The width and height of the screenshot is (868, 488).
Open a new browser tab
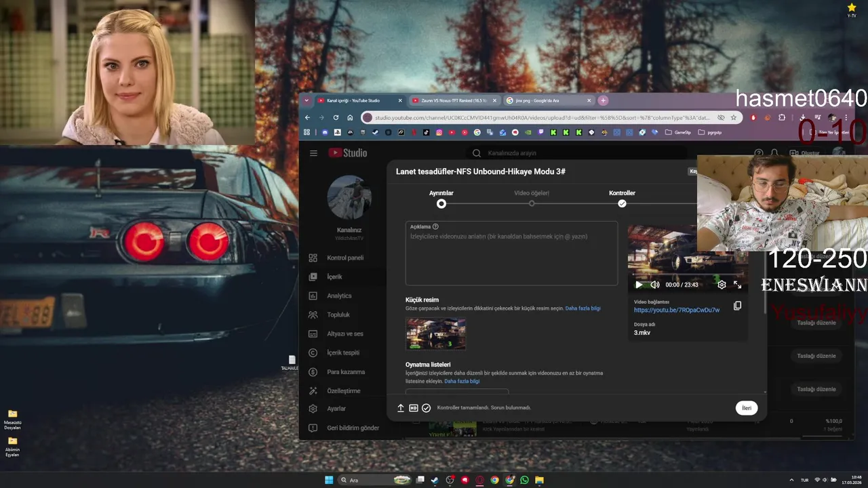(603, 100)
